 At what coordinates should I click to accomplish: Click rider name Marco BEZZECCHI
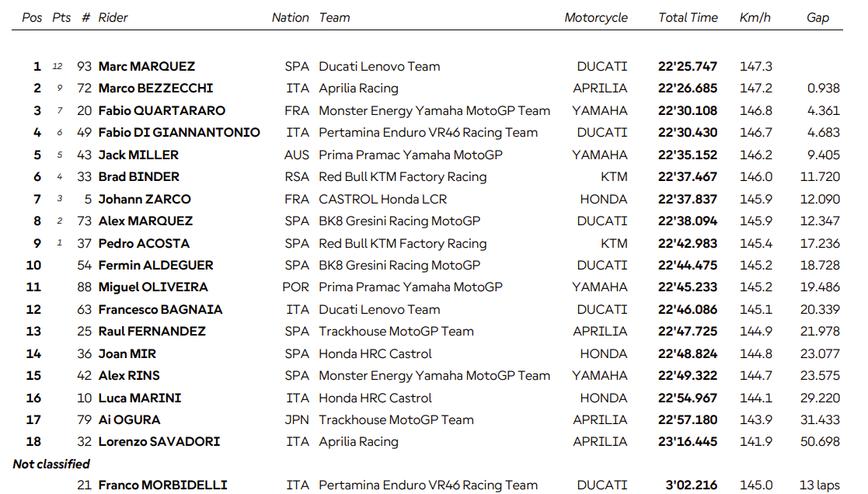(155, 89)
